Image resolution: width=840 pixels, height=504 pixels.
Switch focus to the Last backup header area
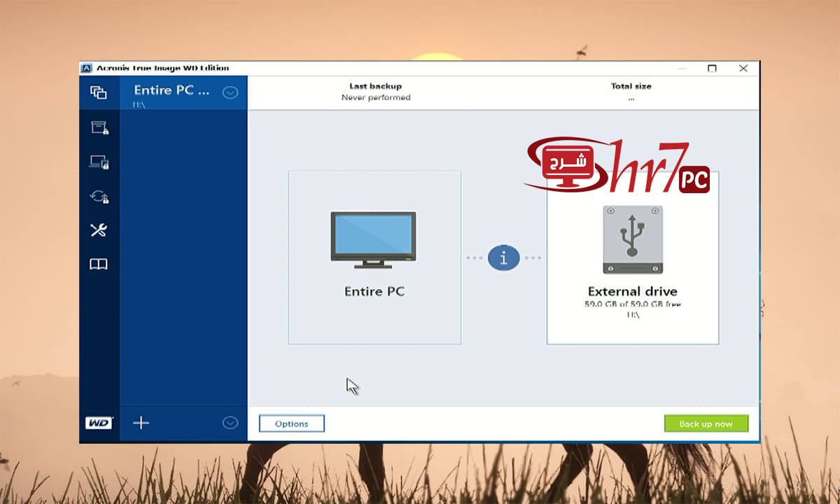click(x=376, y=91)
